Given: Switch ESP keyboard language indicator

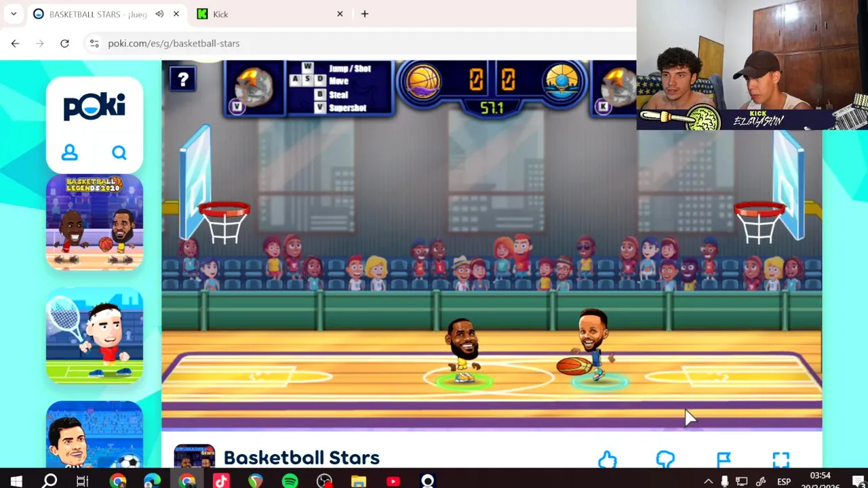Looking at the screenshot, I should coord(784,481).
